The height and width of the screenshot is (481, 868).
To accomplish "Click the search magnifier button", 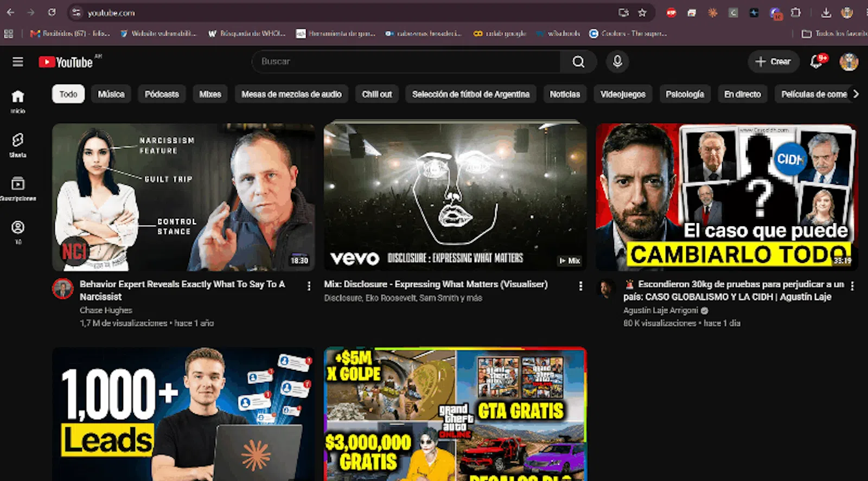I will click(x=578, y=62).
